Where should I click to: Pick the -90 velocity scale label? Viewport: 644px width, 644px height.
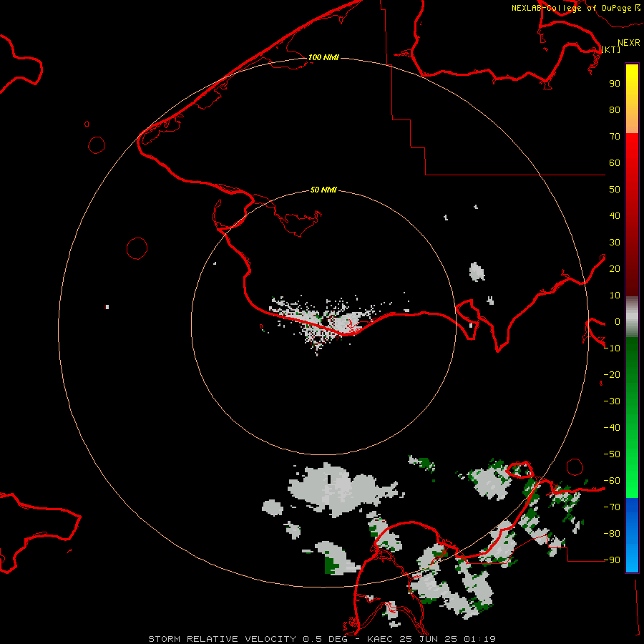click(612, 560)
